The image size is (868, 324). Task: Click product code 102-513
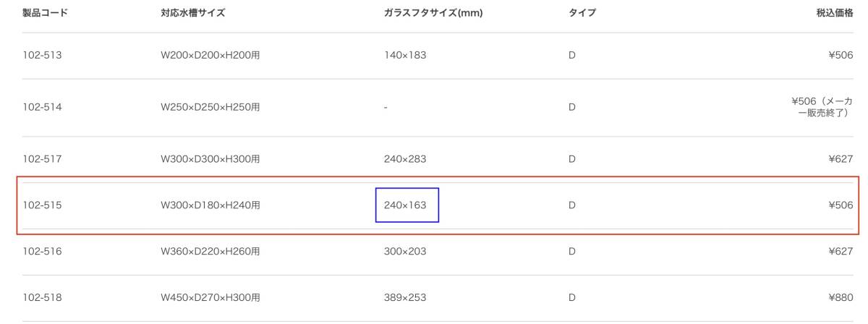point(42,56)
